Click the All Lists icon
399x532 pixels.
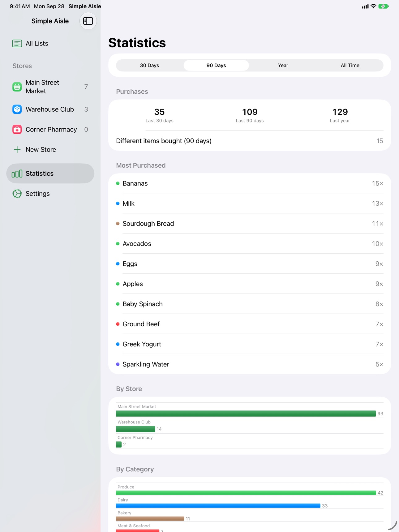tap(17, 43)
